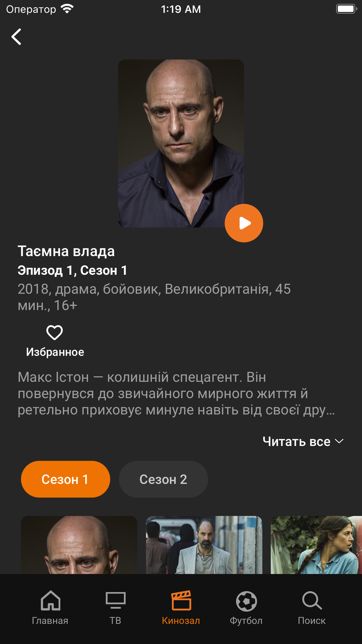362x644 pixels.
Task: Tap the main poster image of the series
Action: (x=181, y=143)
